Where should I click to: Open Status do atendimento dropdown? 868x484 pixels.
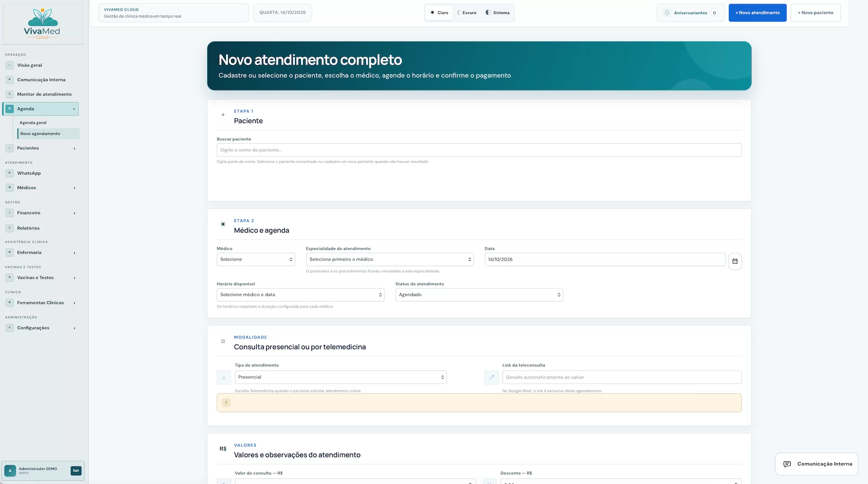479,295
